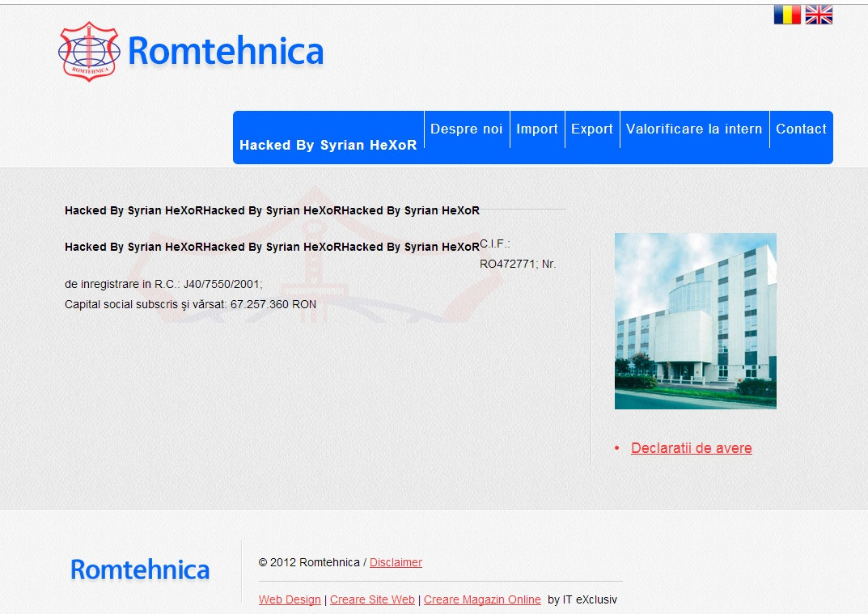Screen dimensions: 868x614
Task: Select the first navigation item Hacked By Syrian HeXoR
Action: (328, 146)
